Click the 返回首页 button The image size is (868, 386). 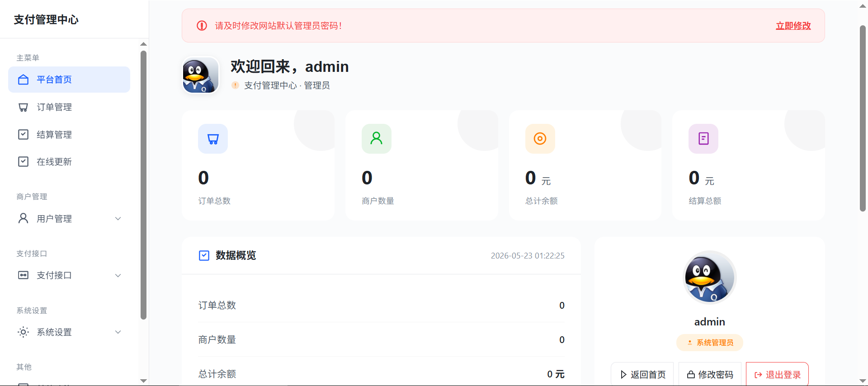pyautogui.click(x=642, y=374)
